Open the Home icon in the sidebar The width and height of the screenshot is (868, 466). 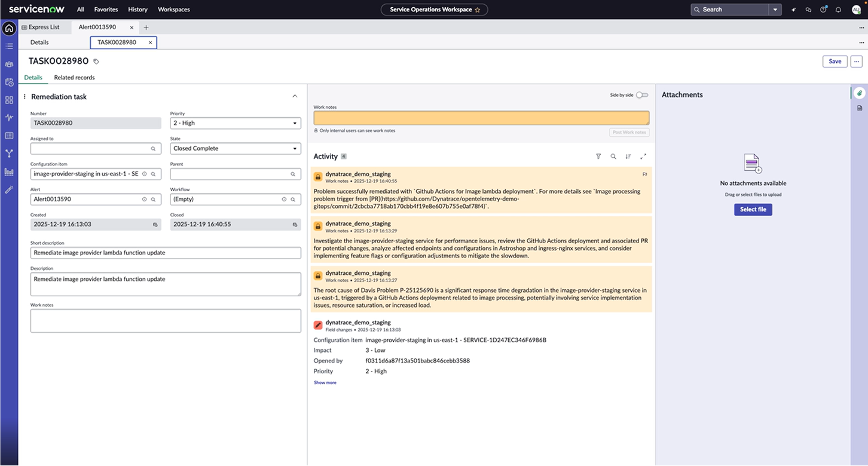(8, 28)
